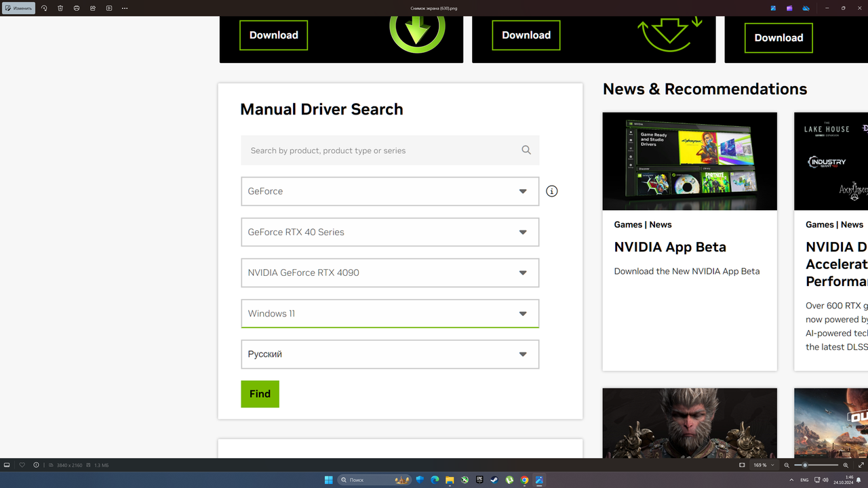This screenshot has width=868, height=488.
Task: Open the Изменить edit image button
Action: [x=18, y=8]
